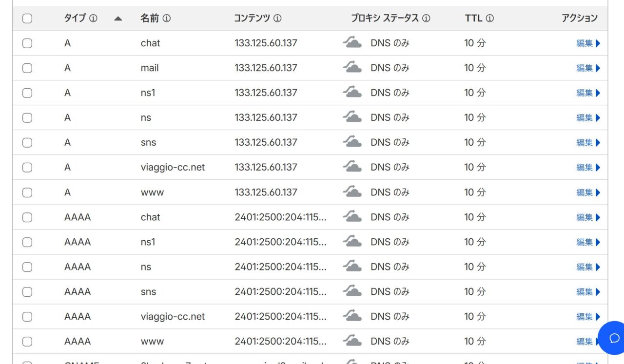This screenshot has width=624, height=364.
Task: Toggle the select-all records checkbox in header
Action: (x=27, y=19)
